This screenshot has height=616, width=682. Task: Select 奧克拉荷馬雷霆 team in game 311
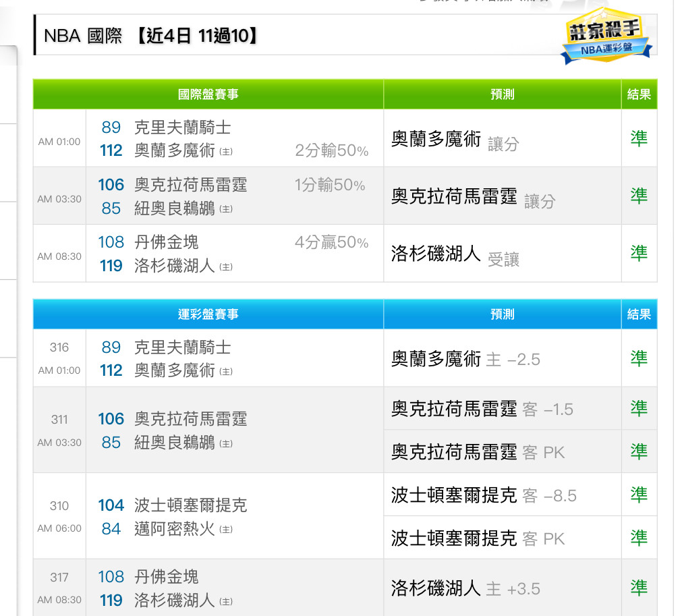point(190,419)
